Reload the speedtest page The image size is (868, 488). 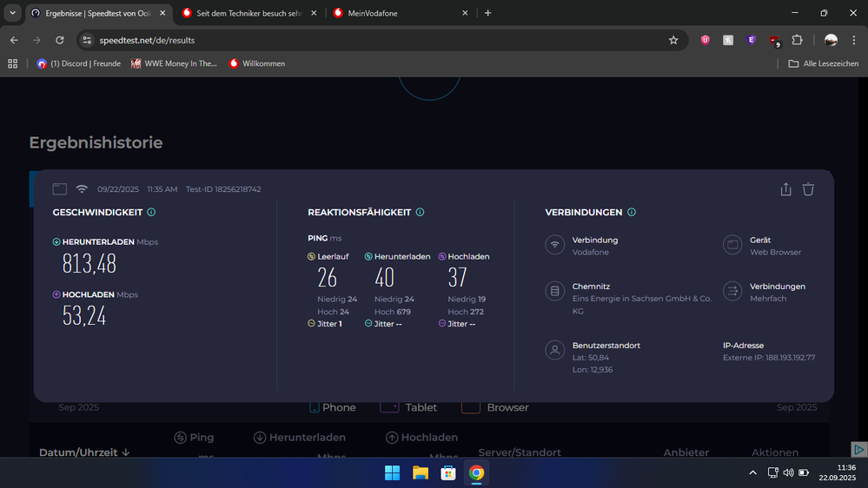[x=60, y=40]
